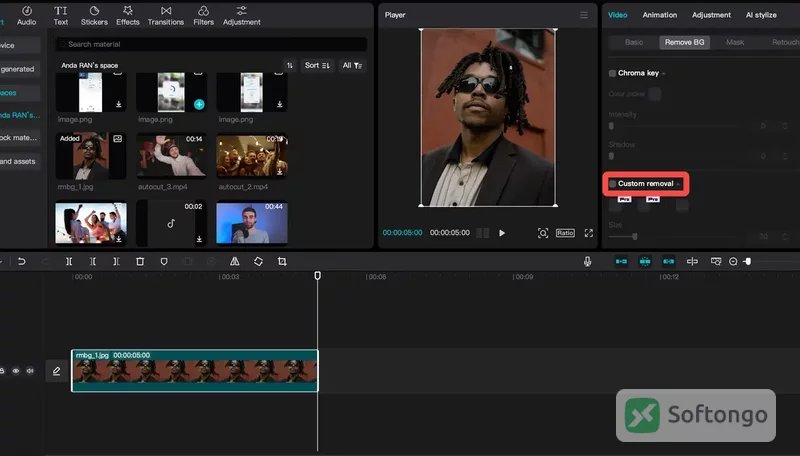Click the Delete right (trim end) tool

tap(116, 261)
